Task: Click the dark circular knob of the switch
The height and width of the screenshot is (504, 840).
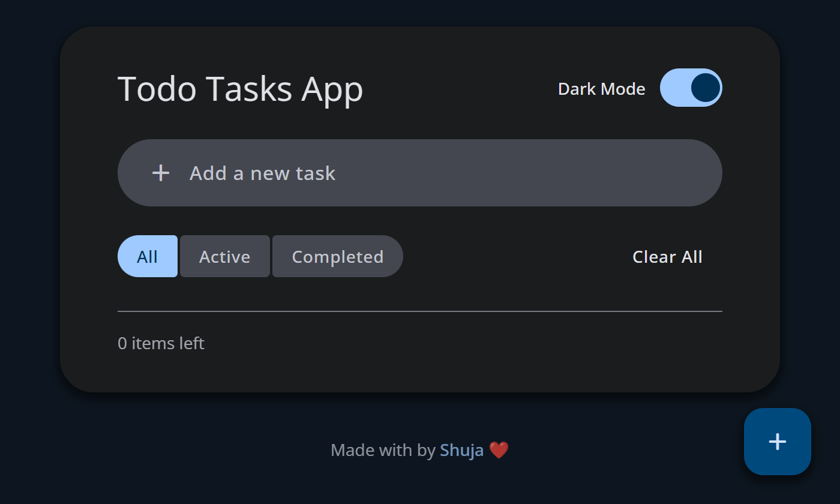Action: [705, 88]
